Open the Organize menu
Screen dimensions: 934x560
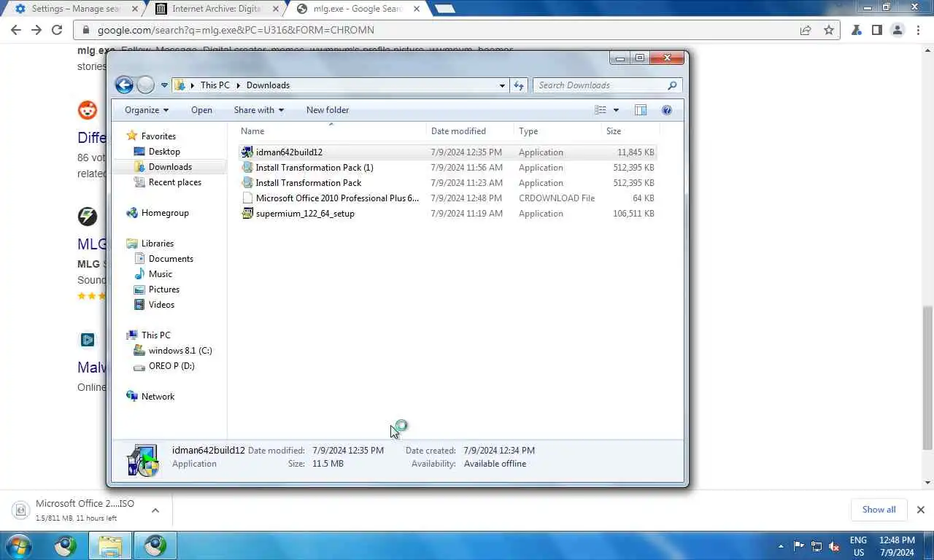(147, 110)
